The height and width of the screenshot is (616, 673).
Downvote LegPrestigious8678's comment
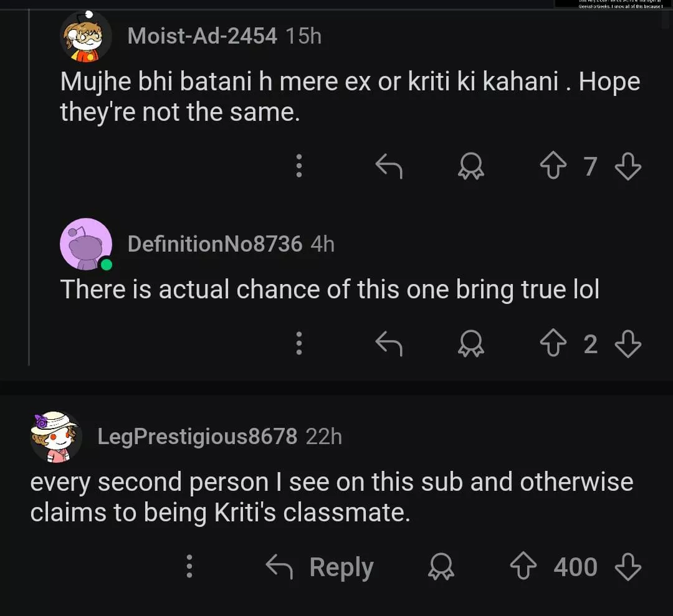click(x=628, y=567)
